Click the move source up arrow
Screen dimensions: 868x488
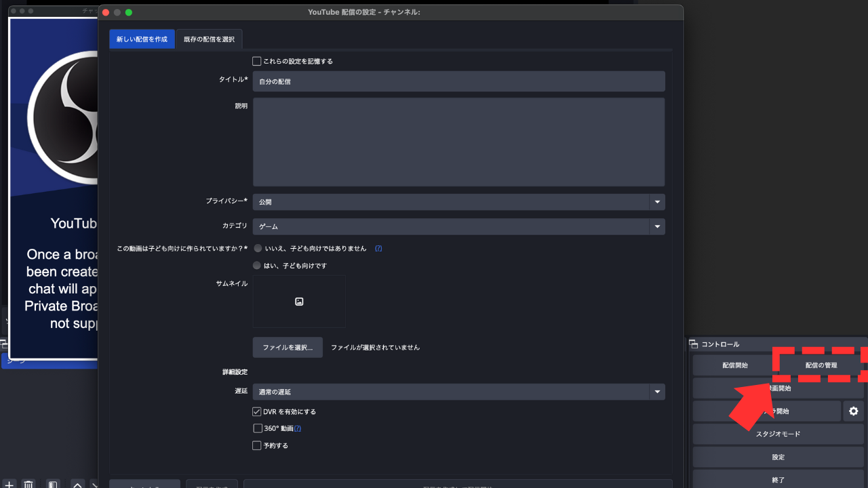tap(78, 484)
